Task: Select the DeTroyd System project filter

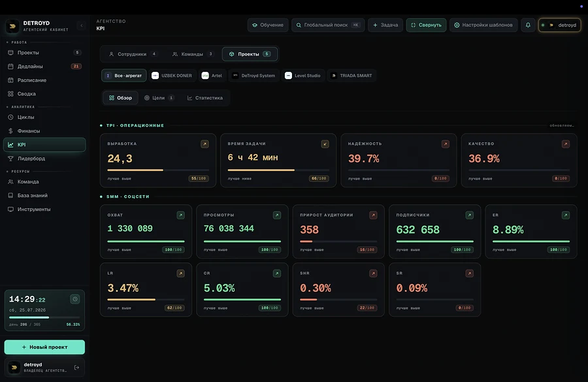Action: tap(253, 76)
